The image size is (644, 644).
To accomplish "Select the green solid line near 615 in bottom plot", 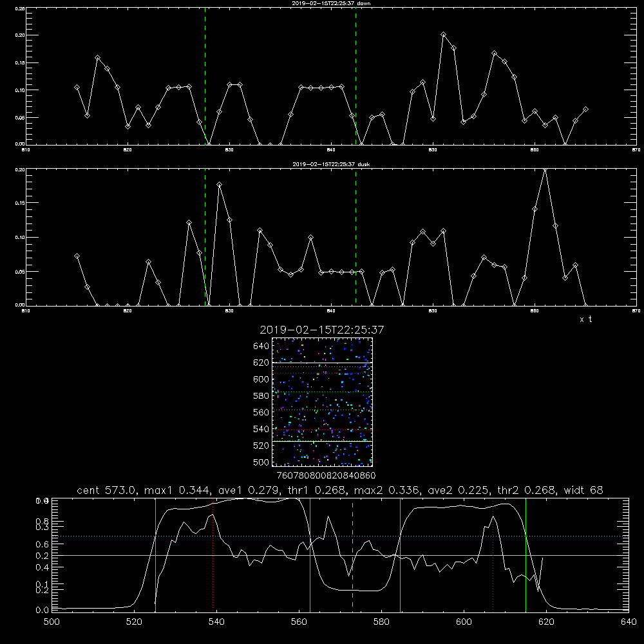I will (x=526, y=554).
